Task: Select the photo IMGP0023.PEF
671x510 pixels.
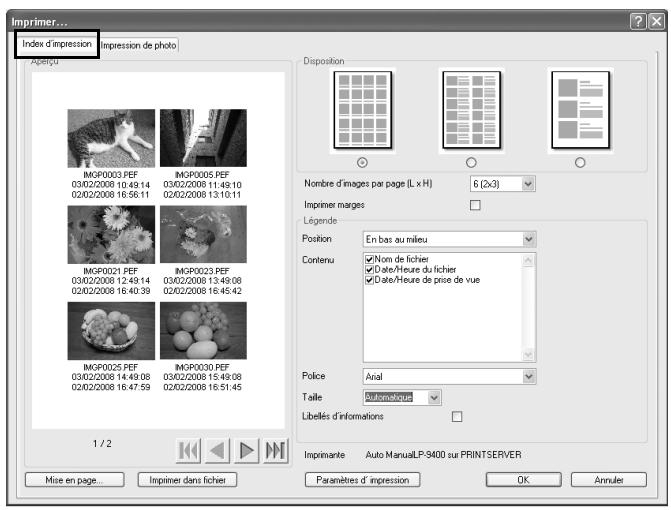Action: (203, 234)
